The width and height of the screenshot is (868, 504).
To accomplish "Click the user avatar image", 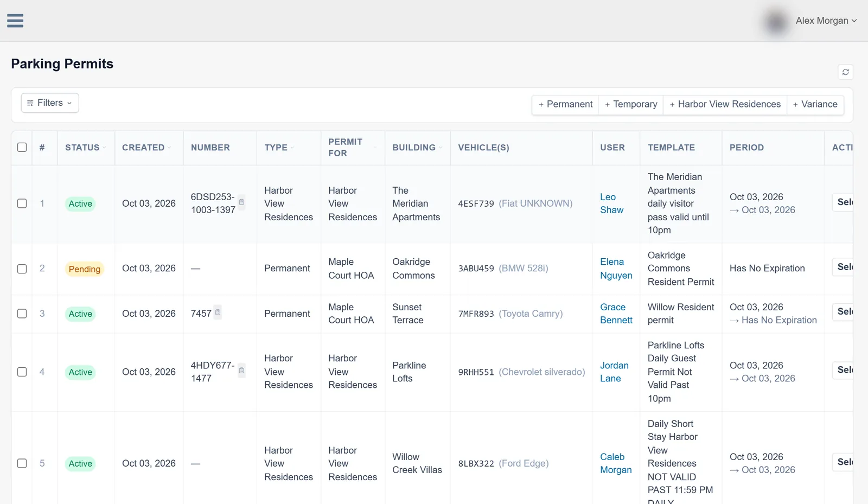I will 776,22.
